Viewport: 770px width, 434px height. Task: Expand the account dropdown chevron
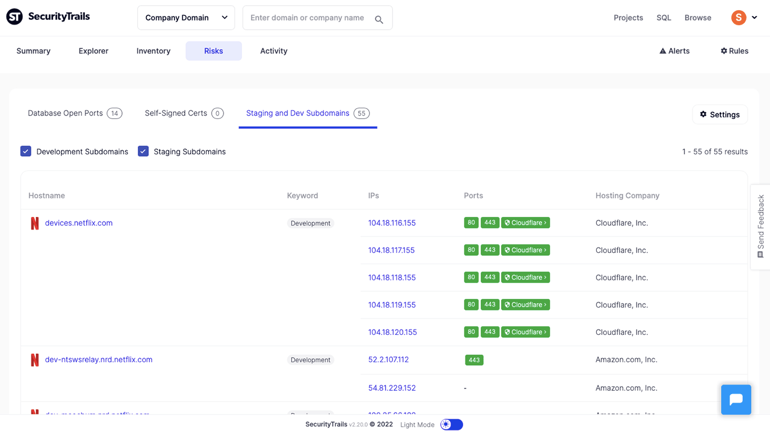pos(754,17)
